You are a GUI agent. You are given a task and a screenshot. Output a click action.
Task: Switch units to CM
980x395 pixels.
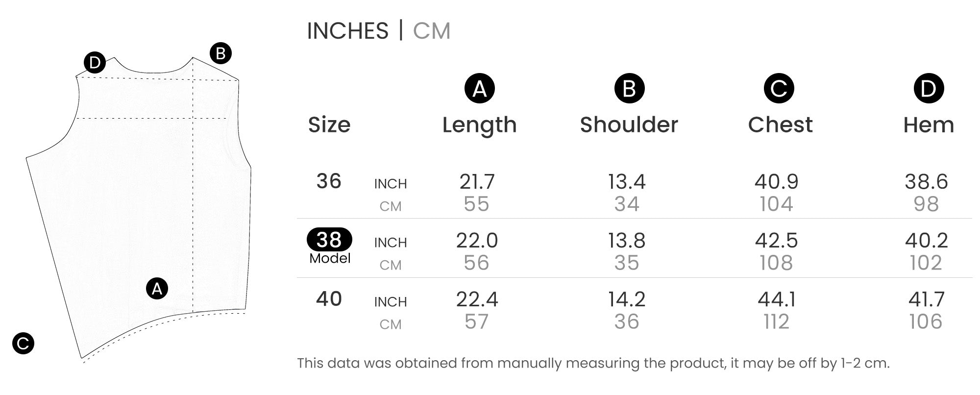(431, 31)
